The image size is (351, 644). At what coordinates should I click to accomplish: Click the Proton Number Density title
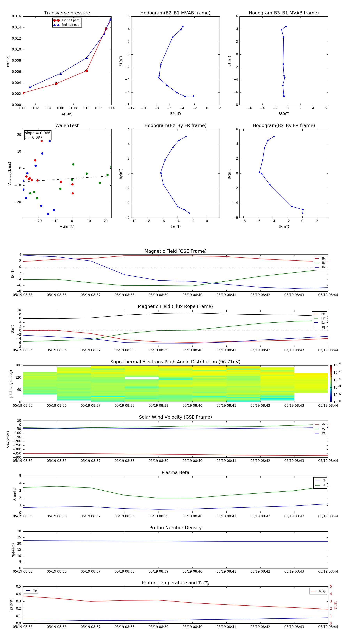pyautogui.click(x=175, y=528)
